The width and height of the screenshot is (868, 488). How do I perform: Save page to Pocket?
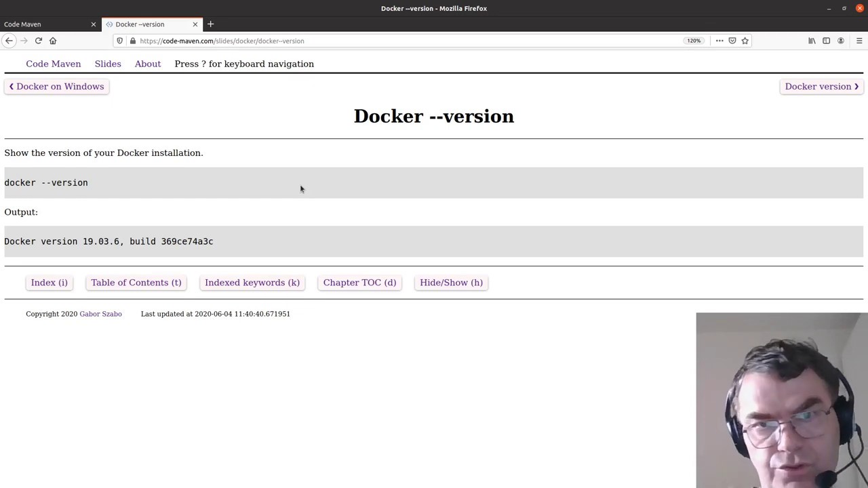[732, 41]
